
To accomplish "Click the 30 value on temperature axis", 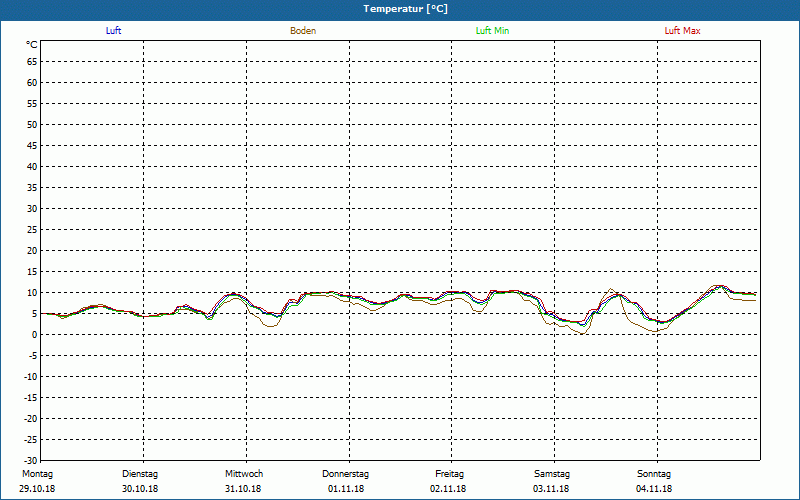I will pyautogui.click(x=32, y=209).
